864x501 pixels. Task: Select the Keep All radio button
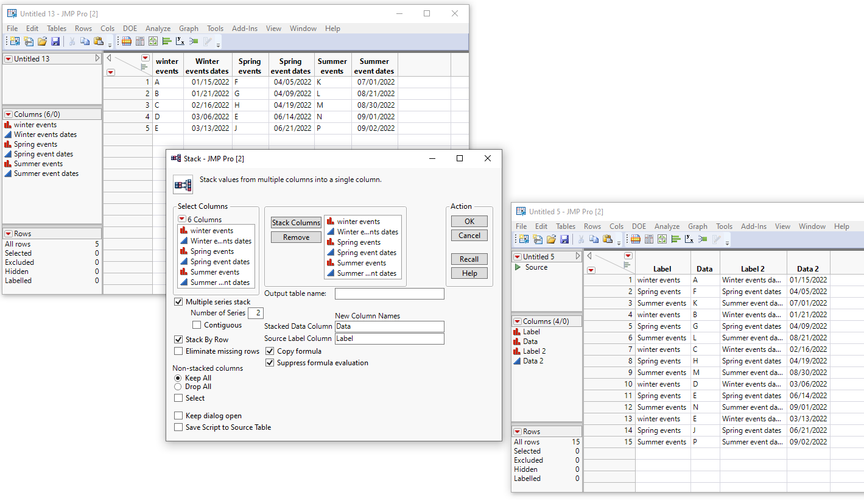(178, 378)
